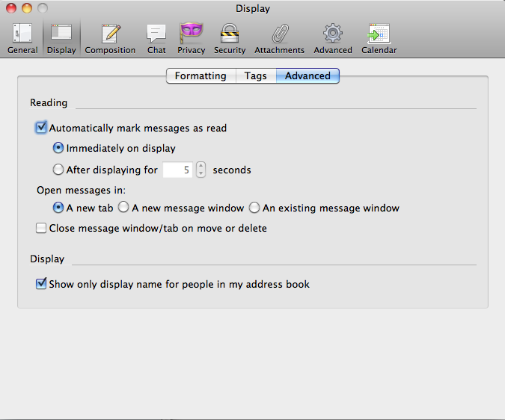Switch to Attachments paperclip pane
This screenshot has height=420, width=505.
click(x=279, y=39)
